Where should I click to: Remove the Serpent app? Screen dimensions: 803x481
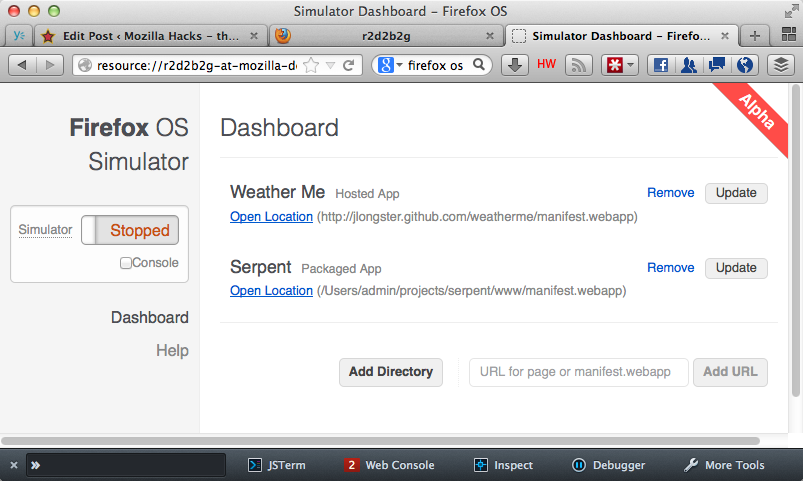(x=670, y=267)
